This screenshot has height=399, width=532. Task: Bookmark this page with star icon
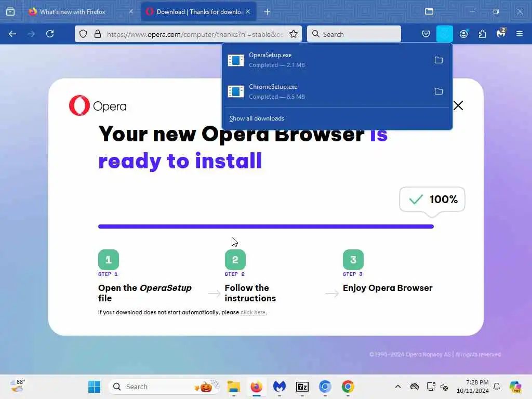[294, 34]
